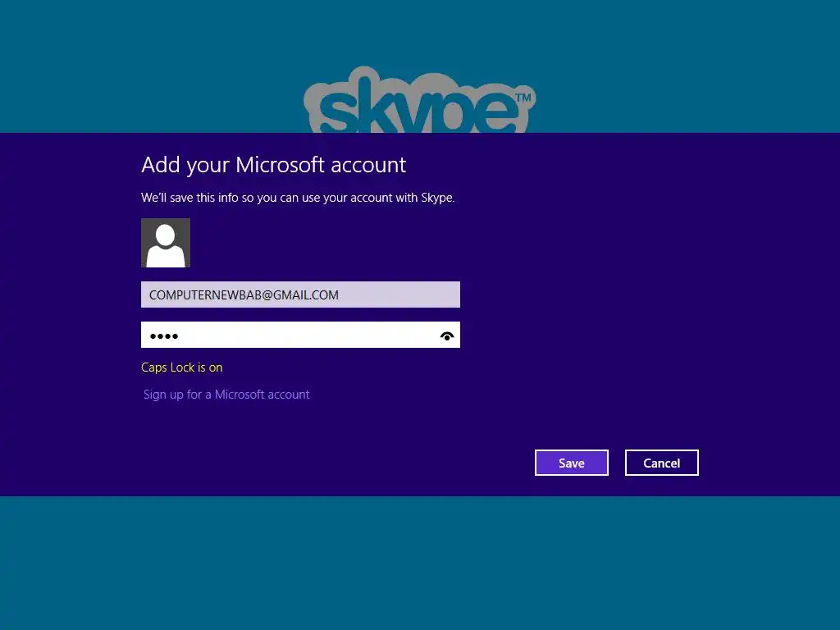840x630 pixels.
Task: Select the email address input field
Action: 300,294
